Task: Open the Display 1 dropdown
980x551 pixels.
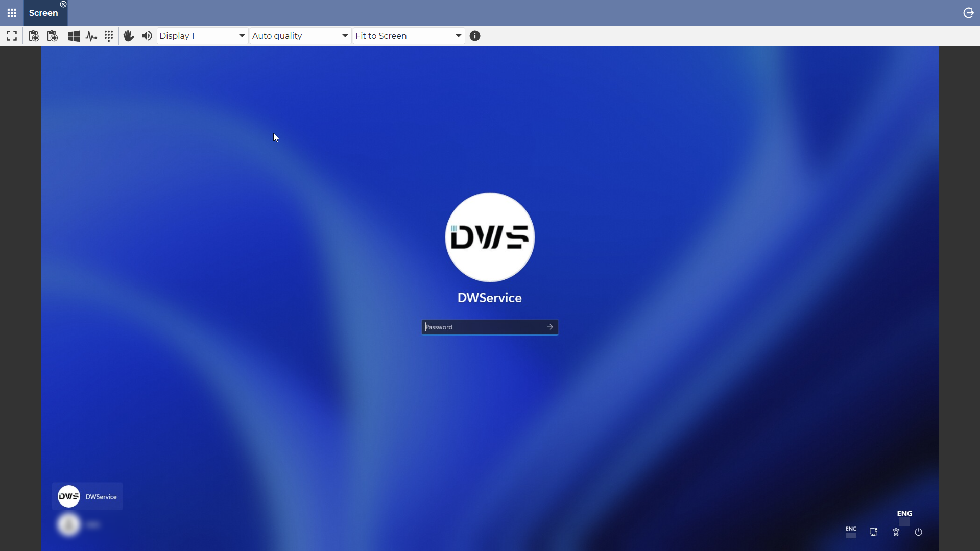Action: pos(202,36)
